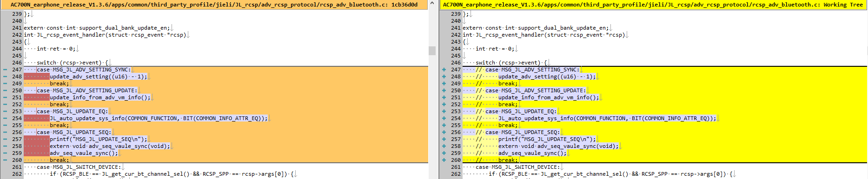The height and width of the screenshot is (179, 868).
Task: Click 'case MSG_JL_UPDATE_EQ:' in left pane
Action: 72,111
